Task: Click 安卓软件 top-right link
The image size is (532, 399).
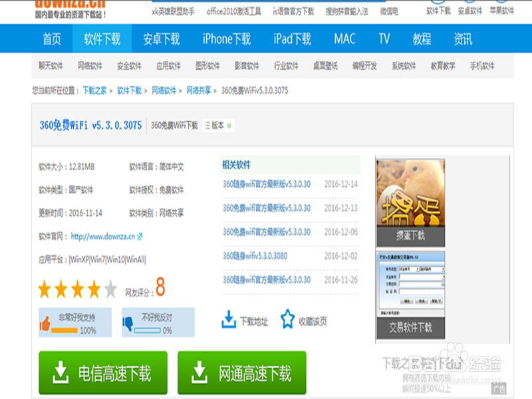Action: click(x=470, y=11)
